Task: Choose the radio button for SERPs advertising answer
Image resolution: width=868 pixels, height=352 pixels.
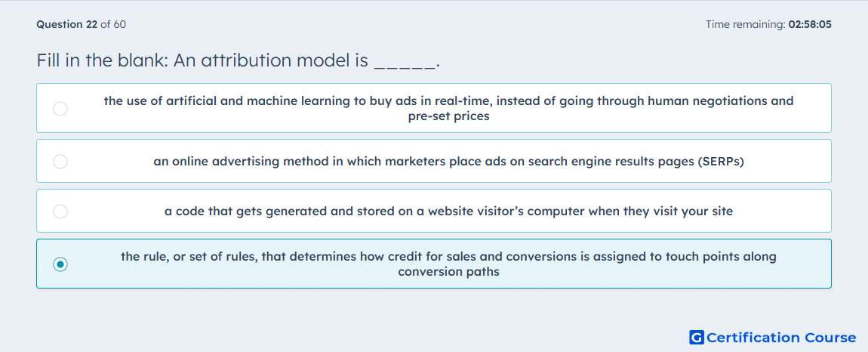Action: pyautogui.click(x=60, y=162)
